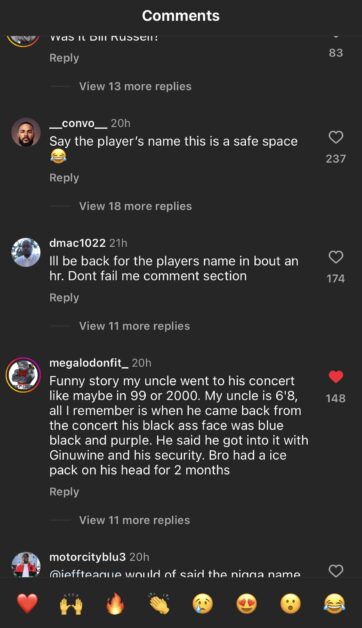The image size is (362, 628).
Task: Add the heart-eyes emoji reaction
Action: click(247, 604)
